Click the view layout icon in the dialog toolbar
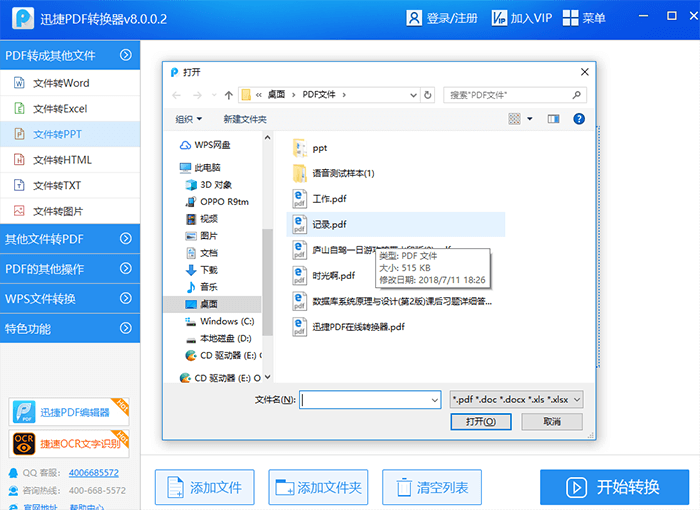 tap(514, 119)
